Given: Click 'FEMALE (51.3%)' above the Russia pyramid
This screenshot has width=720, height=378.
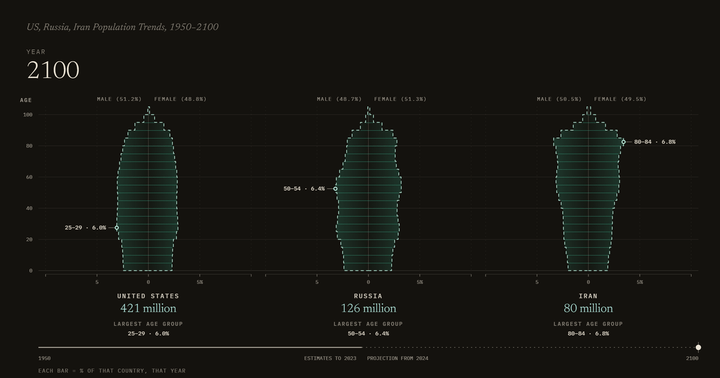Looking at the screenshot, I should pos(400,99).
